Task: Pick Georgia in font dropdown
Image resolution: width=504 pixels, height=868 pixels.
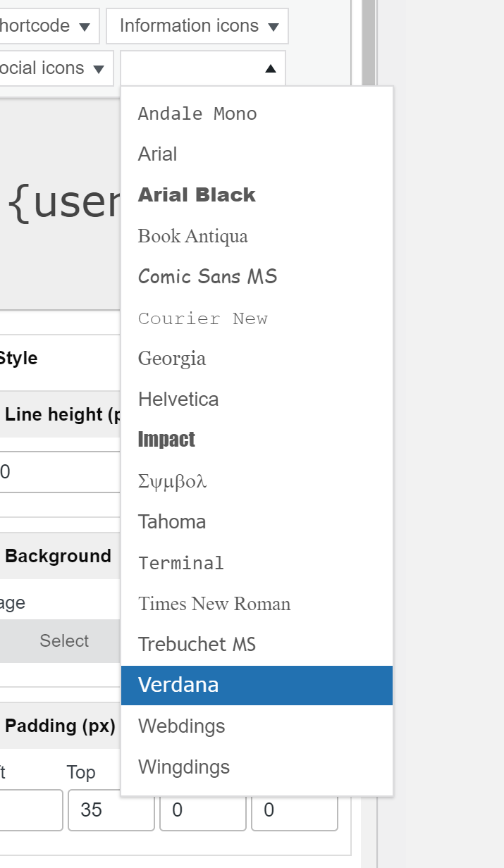Action: 257,359
